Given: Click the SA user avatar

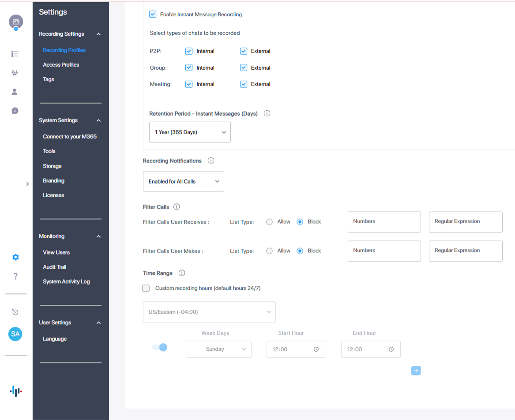Looking at the screenshot, I should pos(15,334).
